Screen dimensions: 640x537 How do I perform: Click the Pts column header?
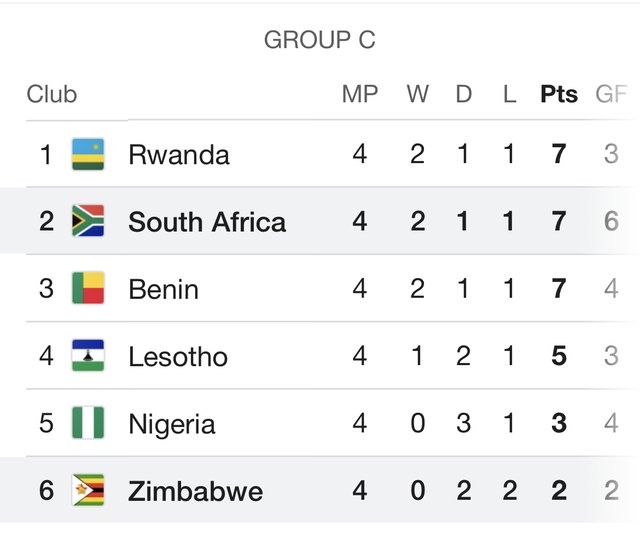[x=559, y=94]
